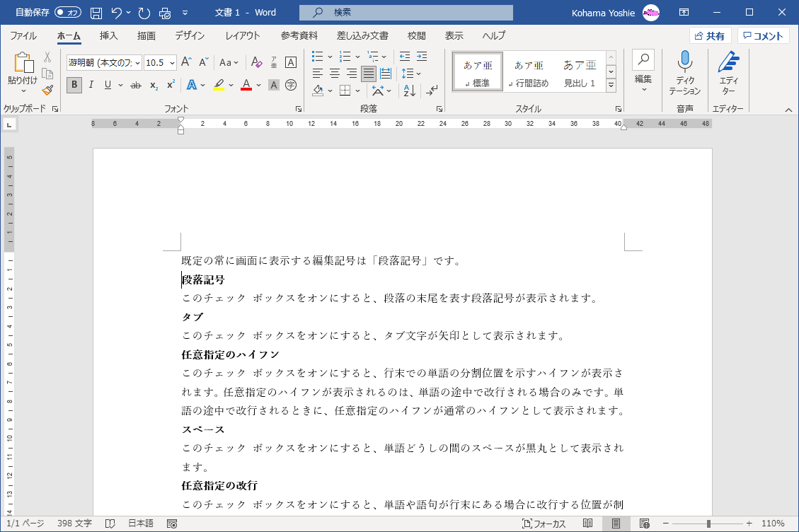Viewport: 799px width, 532px height.
Task: Open the font size dropdown
Action: coord(172,63)
